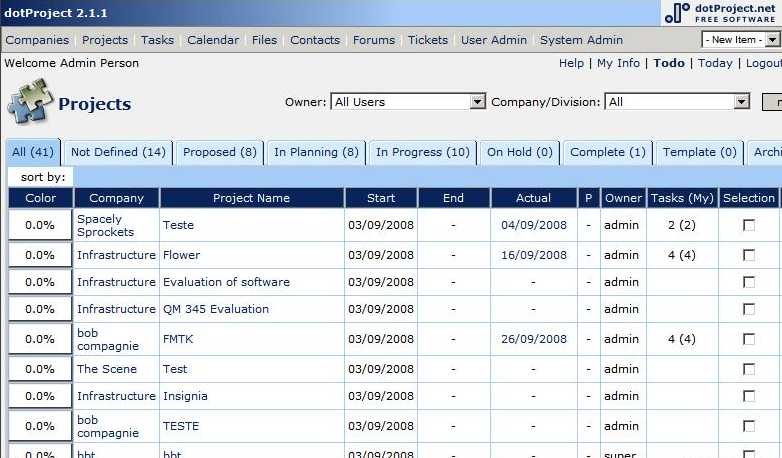The image size is (782, 458).
Task: Switch to Not Defined (14) tab
Action: [x=118, y=152]
